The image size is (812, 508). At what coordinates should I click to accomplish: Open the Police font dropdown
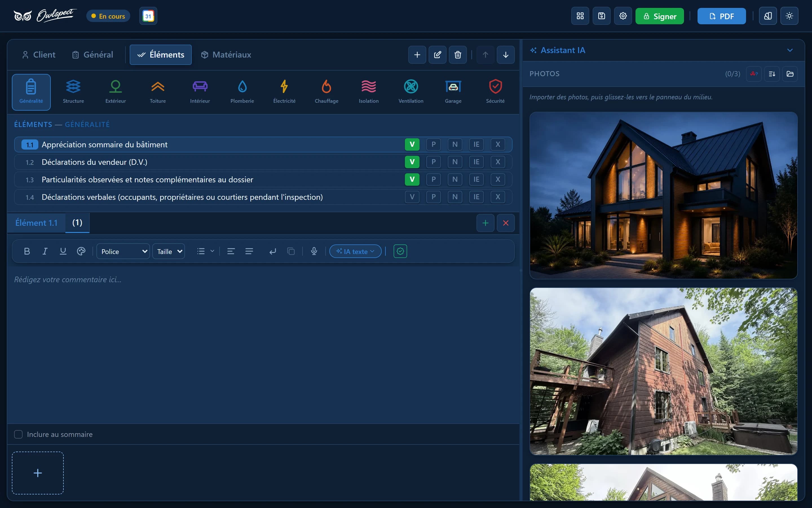(x=123, y=251)
